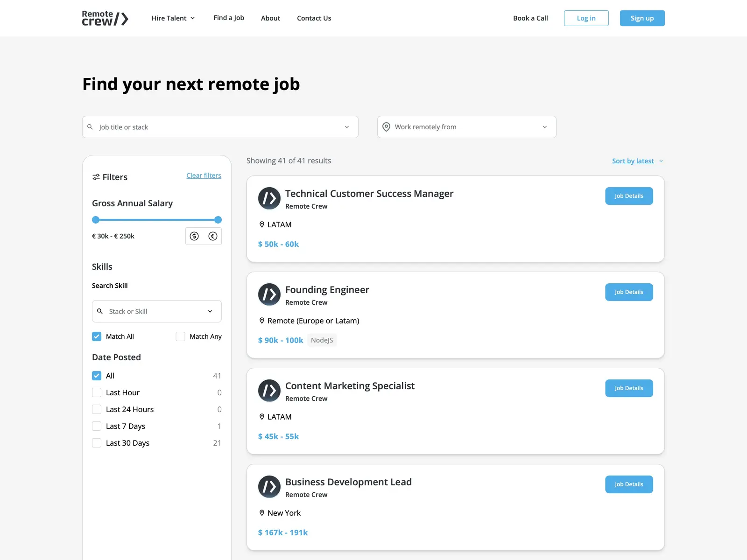Click Book a Call in header
The height and width of the screenshot is (560, 747).
click(530, 18)
